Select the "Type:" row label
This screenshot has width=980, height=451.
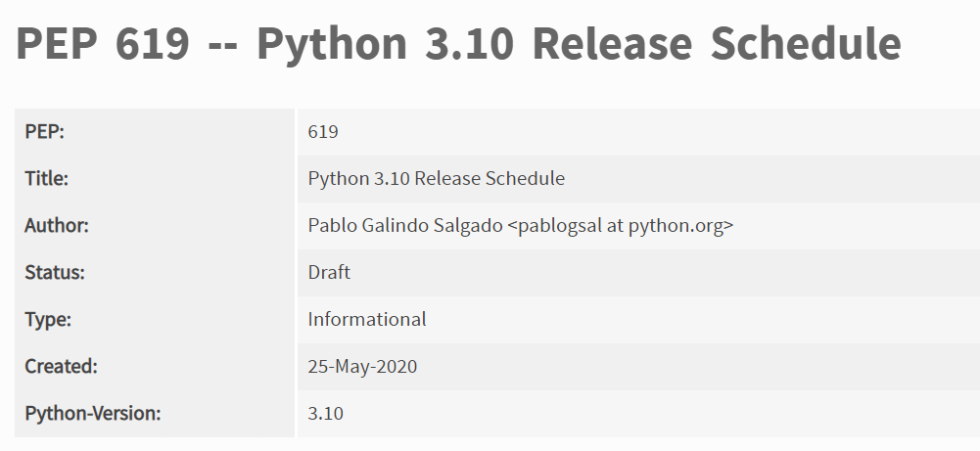pos(48,320)
